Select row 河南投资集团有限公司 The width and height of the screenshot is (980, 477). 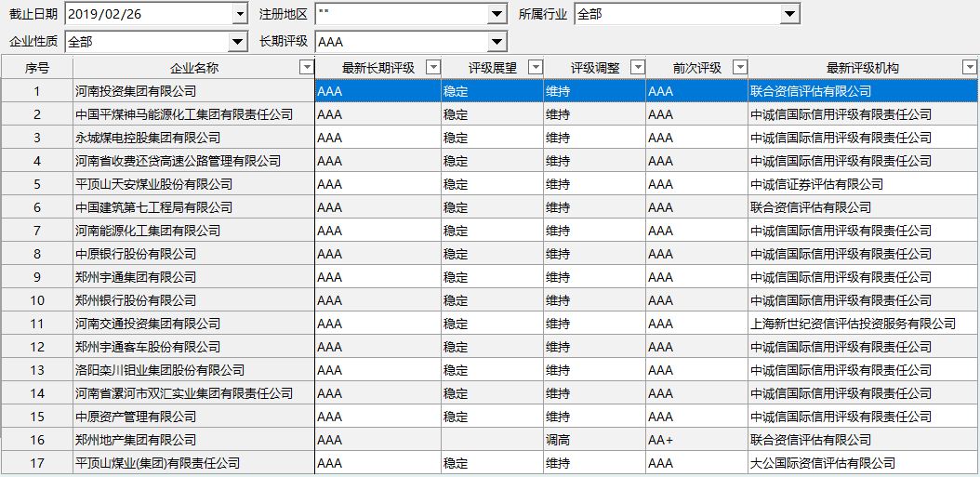[490, 91]
